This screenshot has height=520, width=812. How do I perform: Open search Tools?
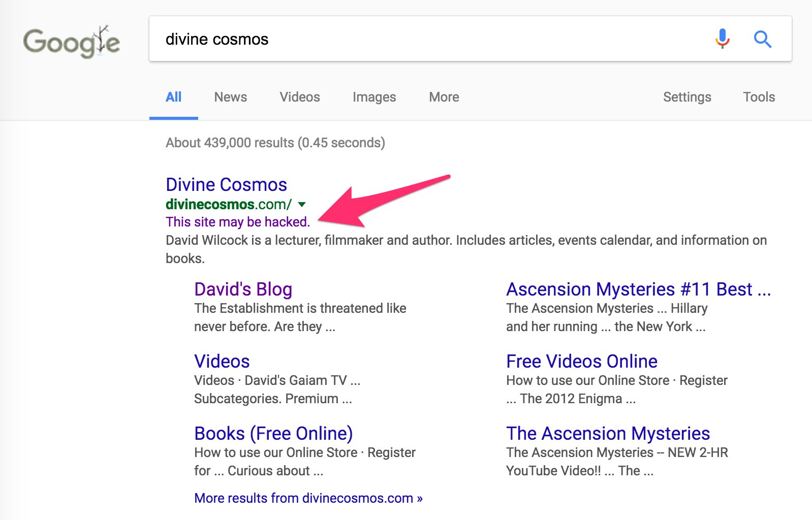tap(759, 97)
